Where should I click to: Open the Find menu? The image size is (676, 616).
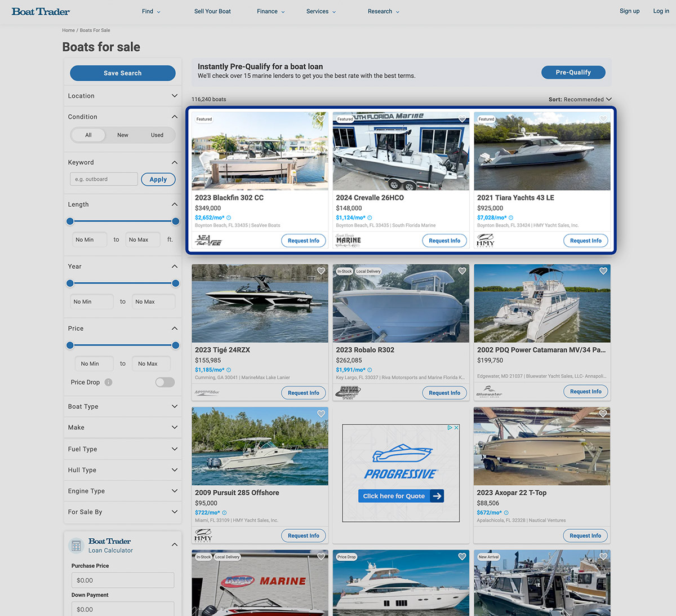pos(151,11)
